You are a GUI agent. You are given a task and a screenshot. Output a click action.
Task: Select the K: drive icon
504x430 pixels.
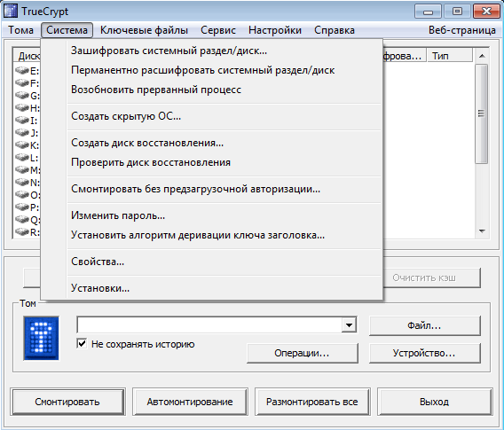[22, 145]
